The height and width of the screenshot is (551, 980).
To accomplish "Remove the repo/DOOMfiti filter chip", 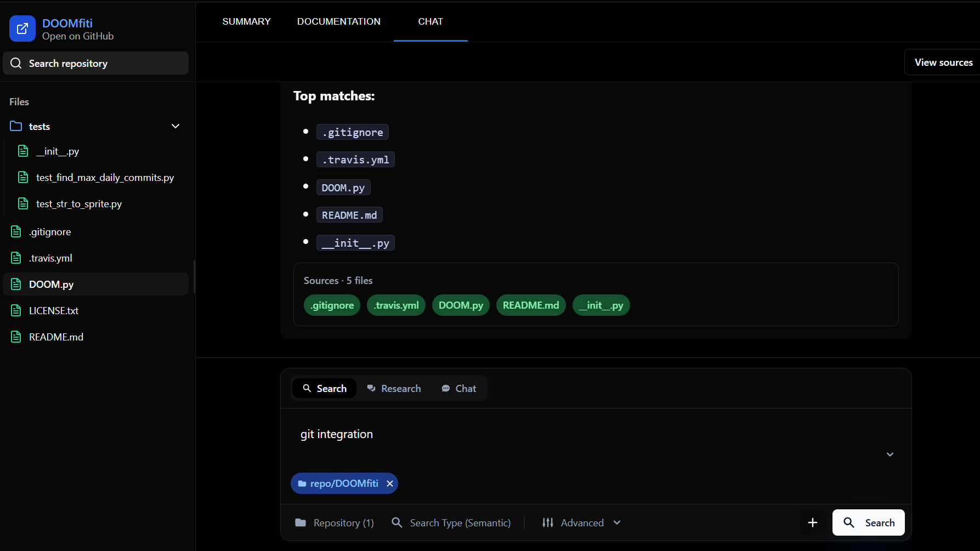I will (x=390, y=484).
